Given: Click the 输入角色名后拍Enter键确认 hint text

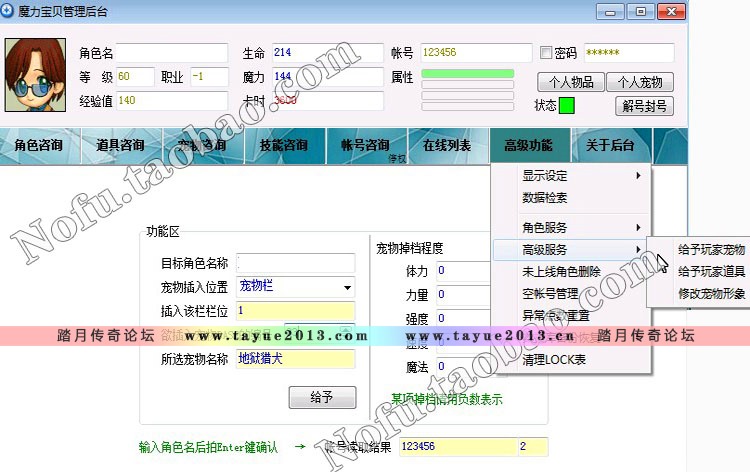Looking at the screenshot, I should (208, 447).
